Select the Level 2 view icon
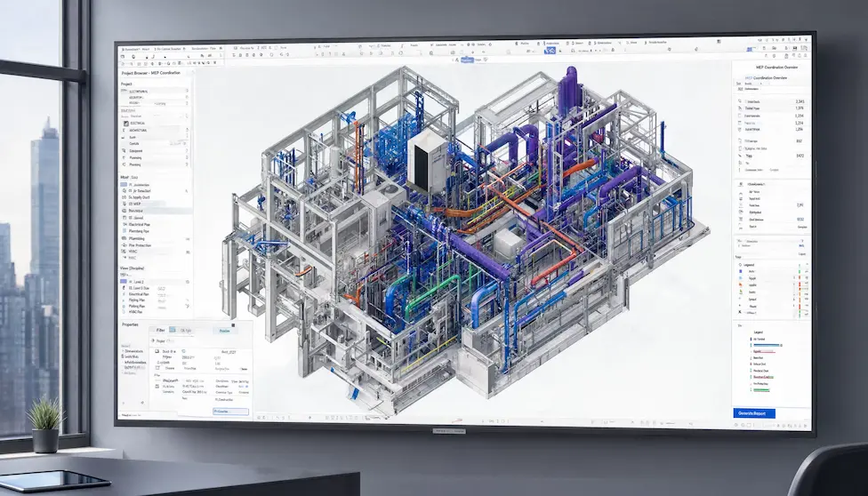Screen dimensions: 868x496 124,281
